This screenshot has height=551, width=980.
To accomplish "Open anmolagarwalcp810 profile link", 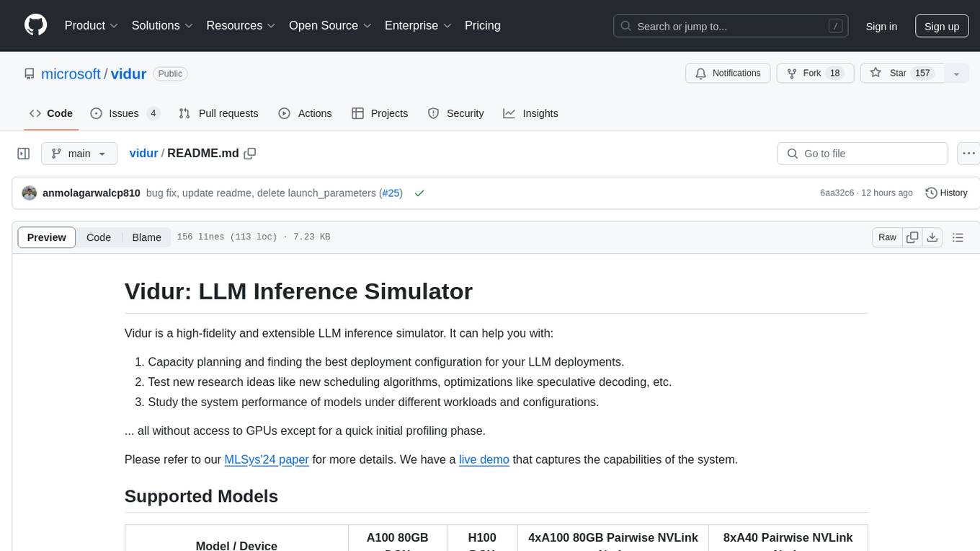I will [x=92, y=193].
